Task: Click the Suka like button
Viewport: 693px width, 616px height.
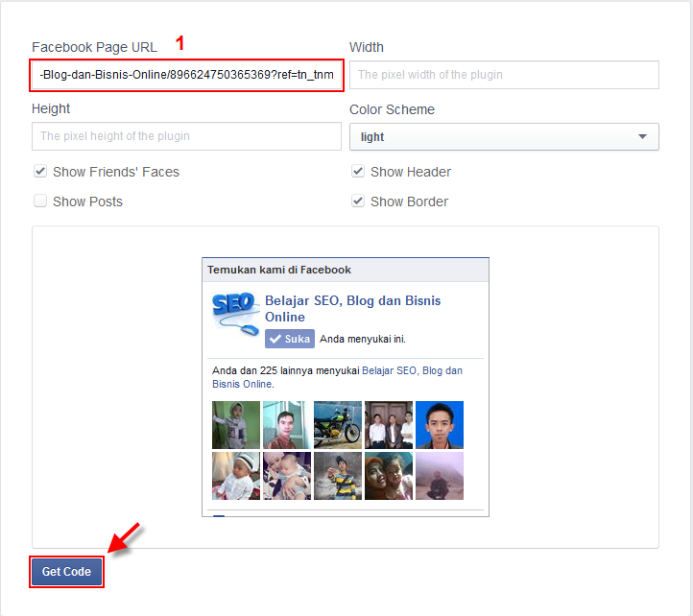Action: point(290,339)
